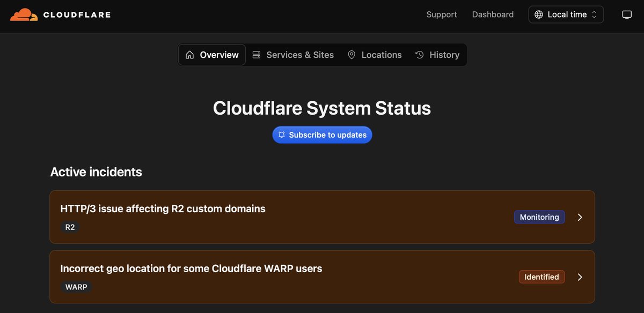Expand WARP incident with chevron arrow
The width and height of the screenshot is (644, 313).
(x=580, y=277)
